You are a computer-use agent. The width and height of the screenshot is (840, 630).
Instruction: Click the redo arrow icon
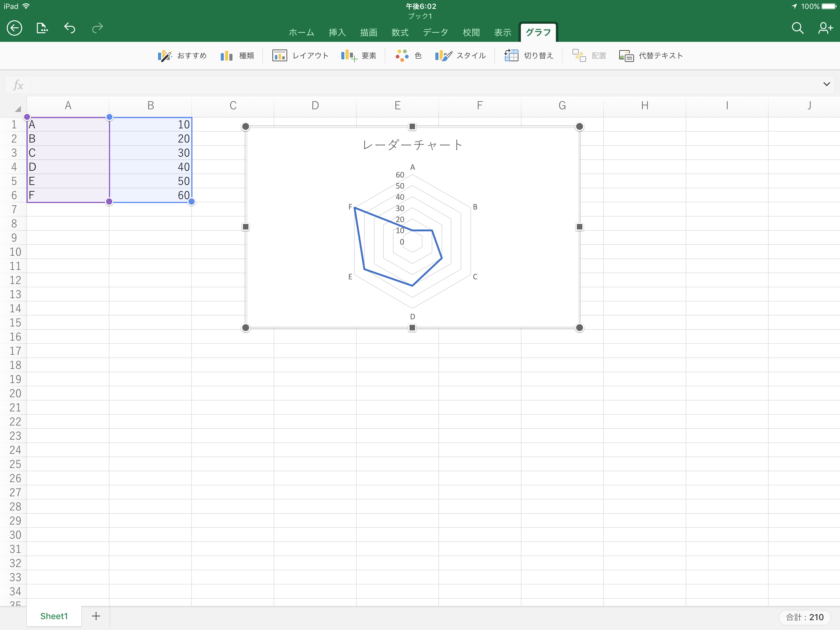97,28
